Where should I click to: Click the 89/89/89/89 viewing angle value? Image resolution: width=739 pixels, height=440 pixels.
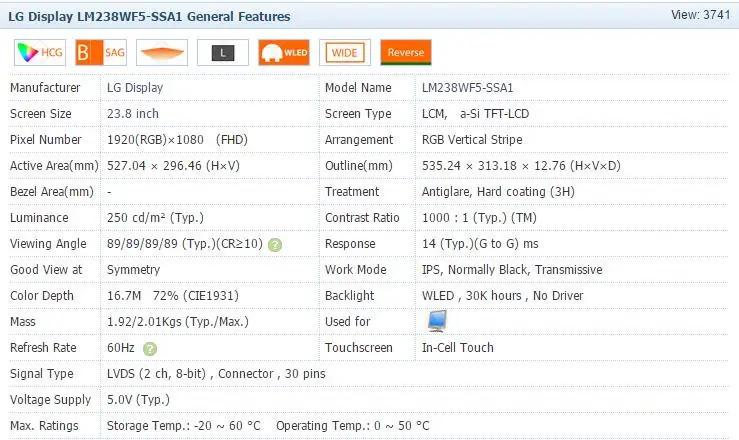pos(185,244)
